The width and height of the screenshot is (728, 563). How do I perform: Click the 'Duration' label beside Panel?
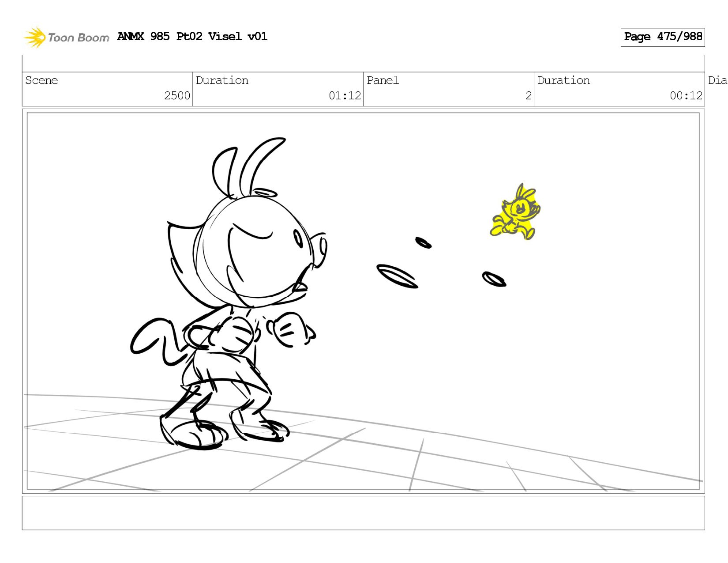pyautogui.click(x=563, y=80)
